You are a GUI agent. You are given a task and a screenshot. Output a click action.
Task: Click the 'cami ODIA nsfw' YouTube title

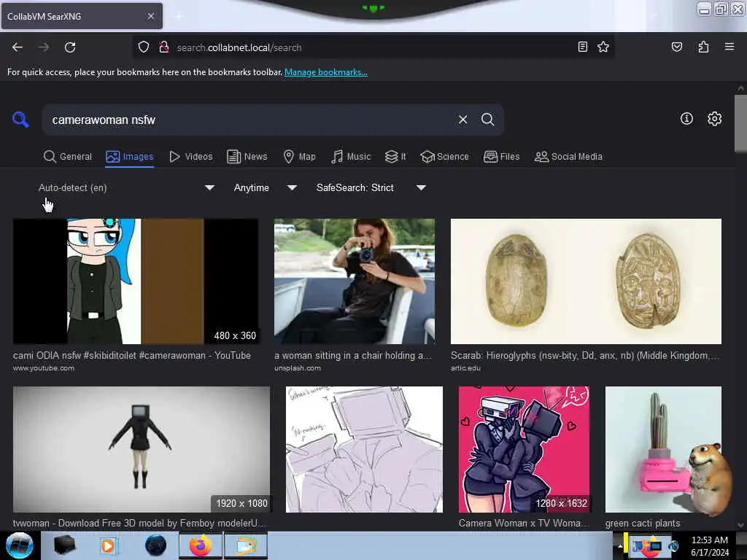pyautogui.click(x=132, y=355)
